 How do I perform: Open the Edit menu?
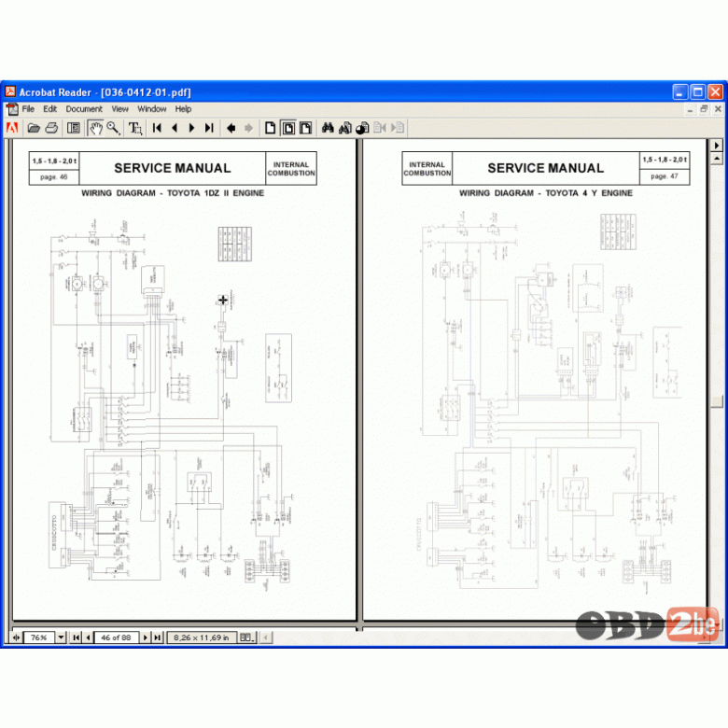tap(49, 109)
